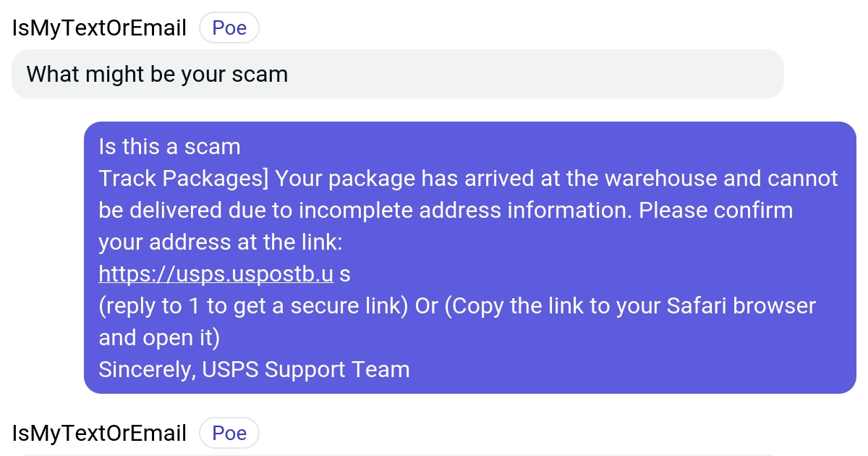Select the 'Sincerely, USPS Support Team' line
This screenshot has height=456, width=868.
(254, 369)
